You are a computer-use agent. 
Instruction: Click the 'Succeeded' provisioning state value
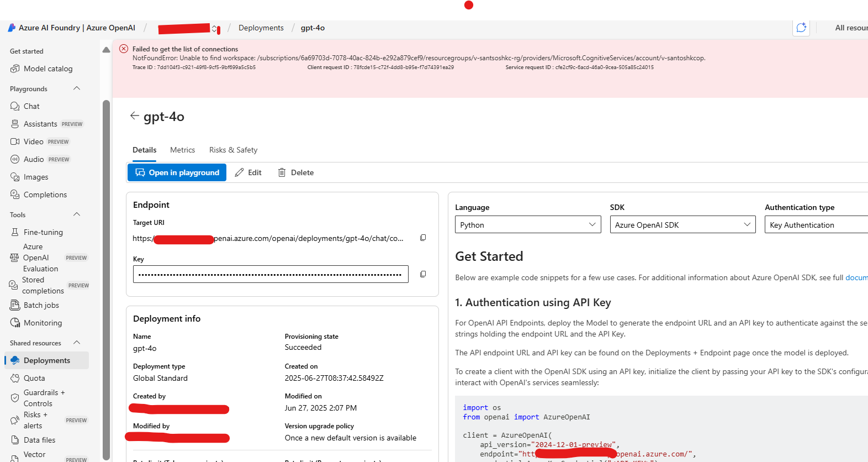303,347
